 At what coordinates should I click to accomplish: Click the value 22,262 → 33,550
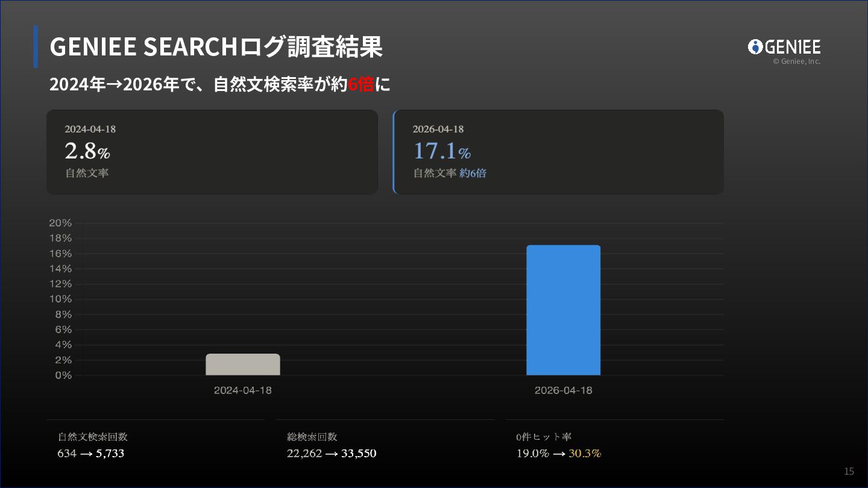tap(332, 453)
